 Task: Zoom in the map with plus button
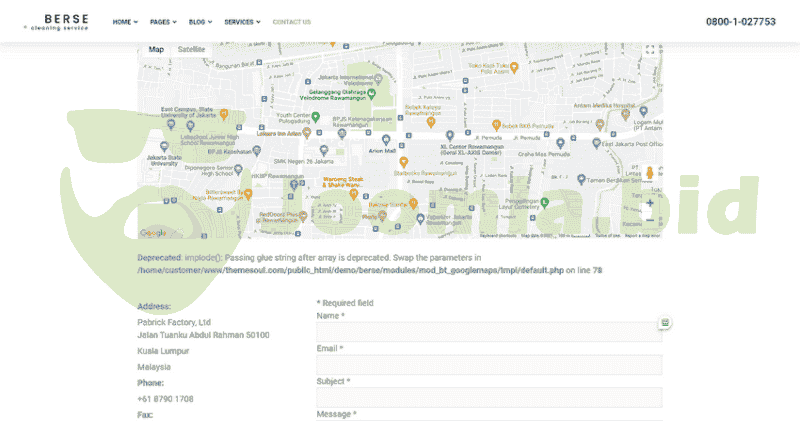(x=650, y=203)
